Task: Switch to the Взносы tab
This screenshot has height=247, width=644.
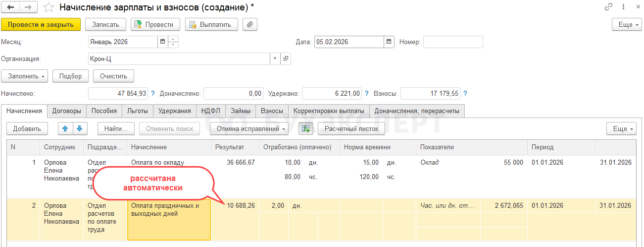Action: [x=272, y=111]
